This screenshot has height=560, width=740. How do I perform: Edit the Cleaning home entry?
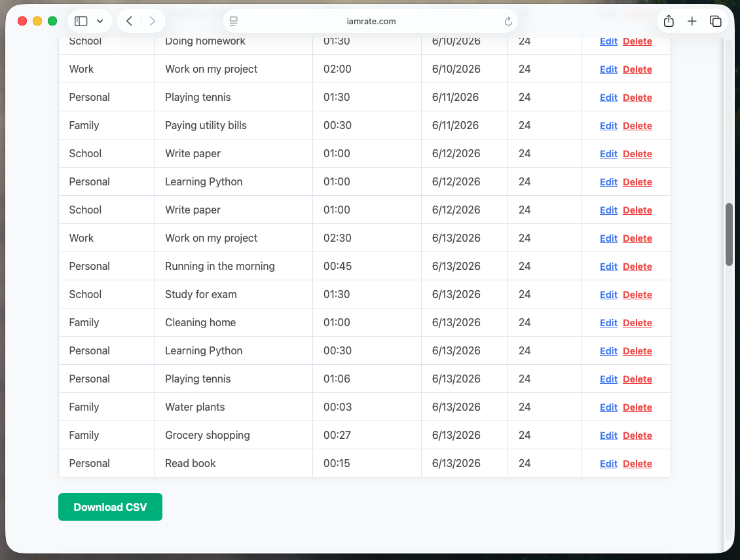coord(608,323)
